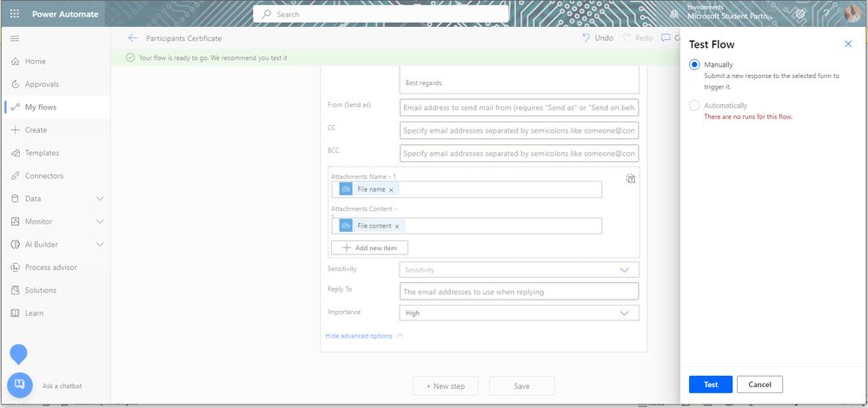Open Connectors in the navigation

44,176
